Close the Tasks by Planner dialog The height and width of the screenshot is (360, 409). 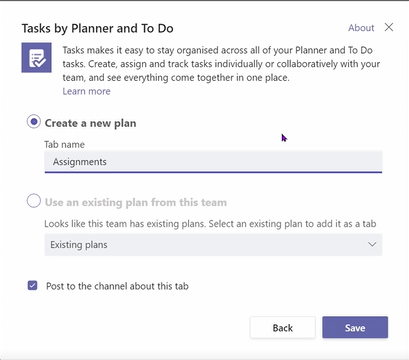tap(389, 27)
